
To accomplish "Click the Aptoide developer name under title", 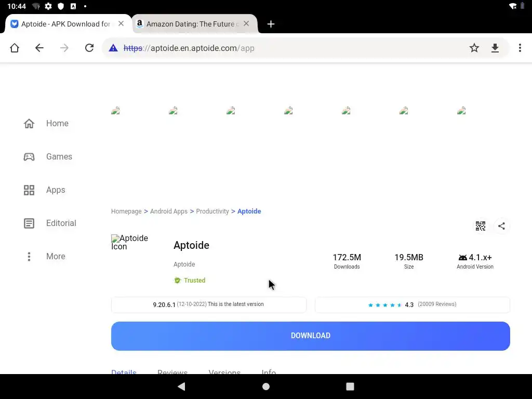I will click(x=184, y=264).
